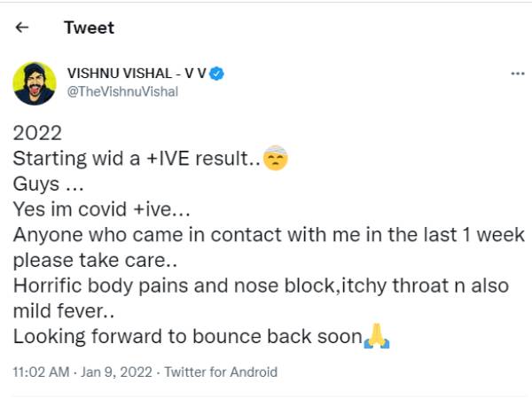Open the three-dot more options menu
The width and height of the screenshot is (532, 399).
(518, 74)
